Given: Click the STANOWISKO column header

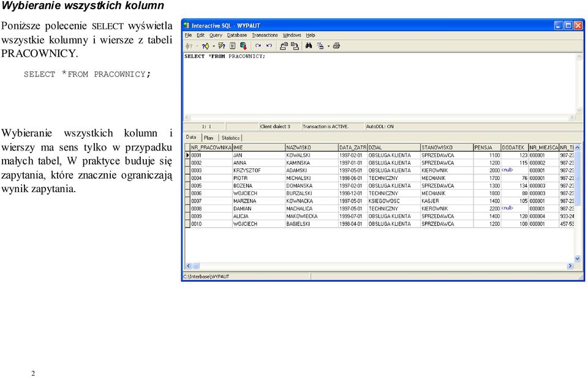Looking at the screenshot, I should [x=447, y=147].
